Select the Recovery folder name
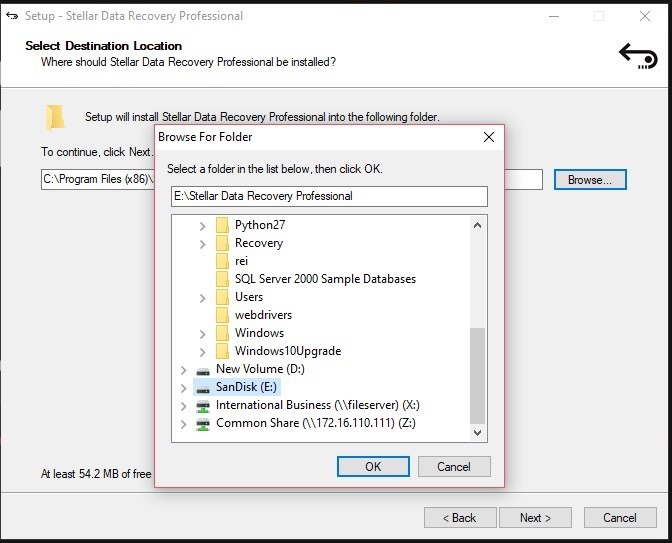672x543 pixels. pyautogui.click(x=259, y=243)
